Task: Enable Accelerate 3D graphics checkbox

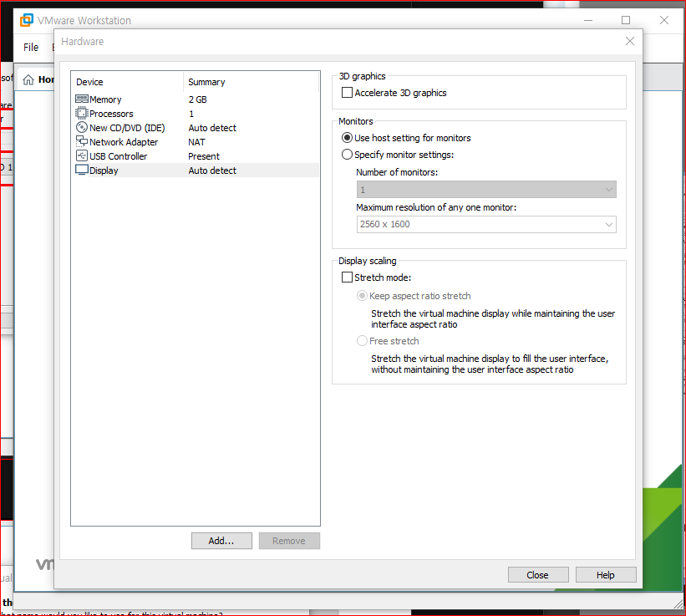Action: (347, 93)
